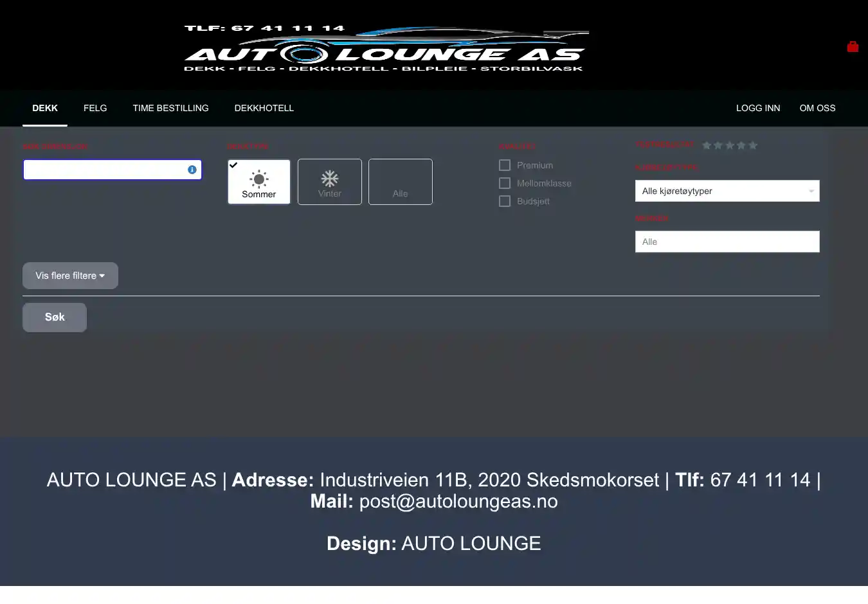Check the Budsjett quality option
Viewport: 868px width, 604px height.
click(505, 201)
